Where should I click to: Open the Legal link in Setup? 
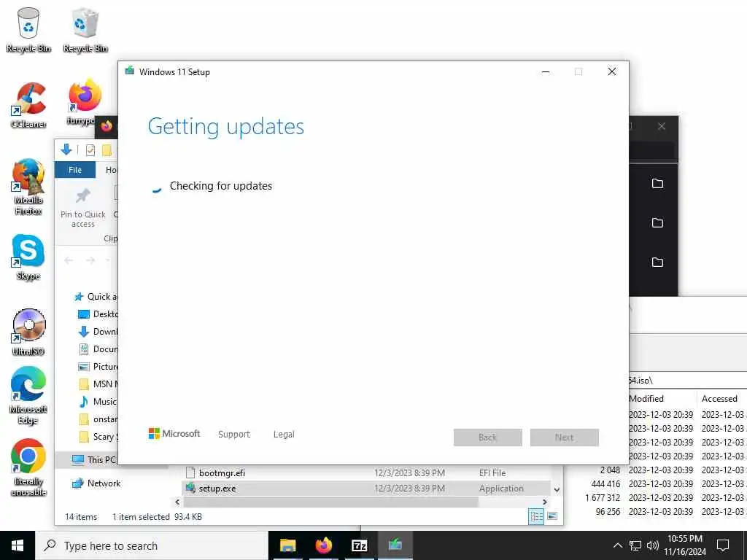pyautogui.click(x=284, y=435)
